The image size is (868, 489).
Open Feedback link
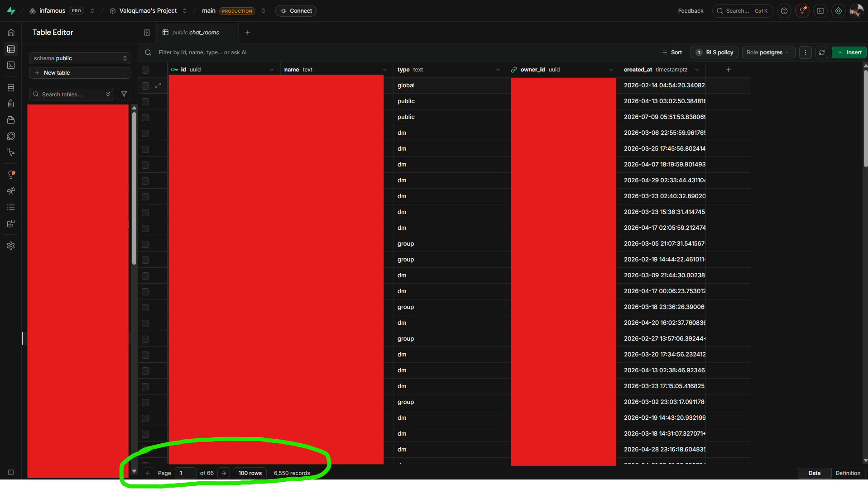(691, 11)
